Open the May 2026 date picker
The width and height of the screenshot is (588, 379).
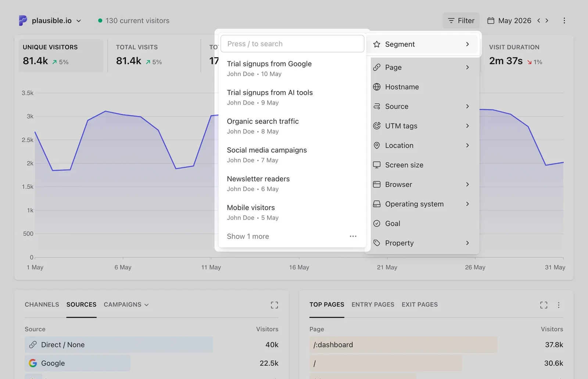509,21
